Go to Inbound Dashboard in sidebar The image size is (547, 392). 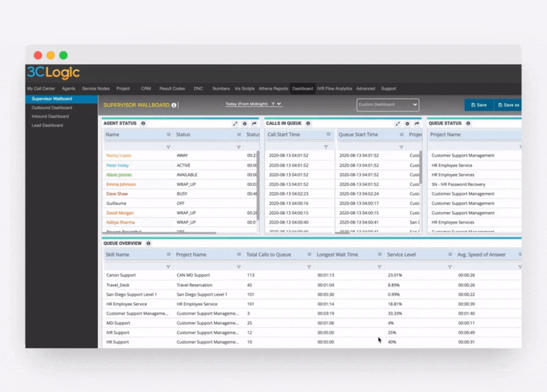(x=50, y=116)
